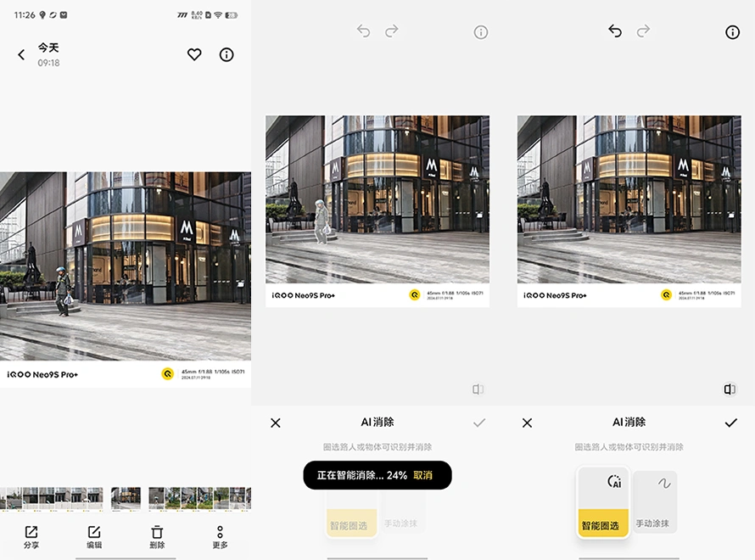
Task: Confirm the erase with the black checkmark
Action: [x=730, y=423]
